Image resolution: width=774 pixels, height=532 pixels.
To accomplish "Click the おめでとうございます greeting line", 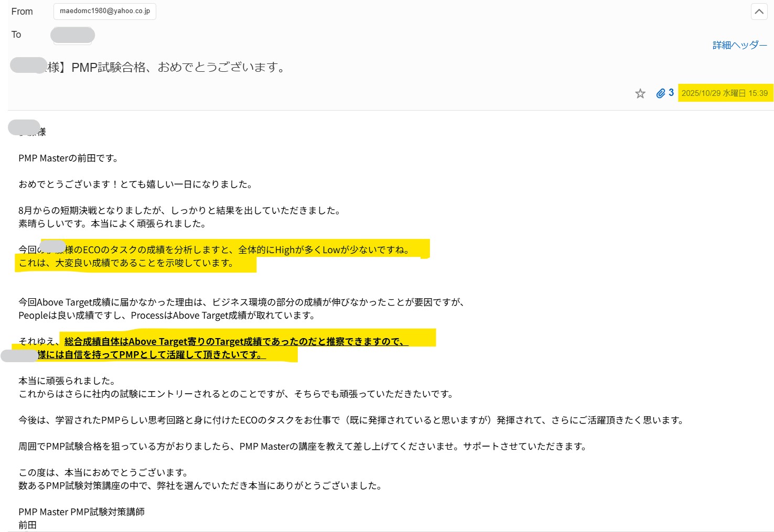I will coord(135,184).
